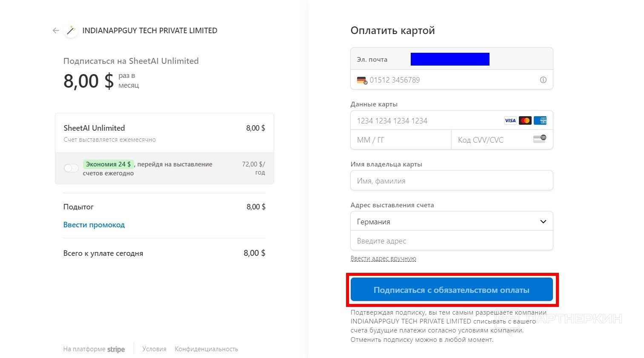Enable the annual billing toggle
Screen dimensions: 644x358
[71, 168]
